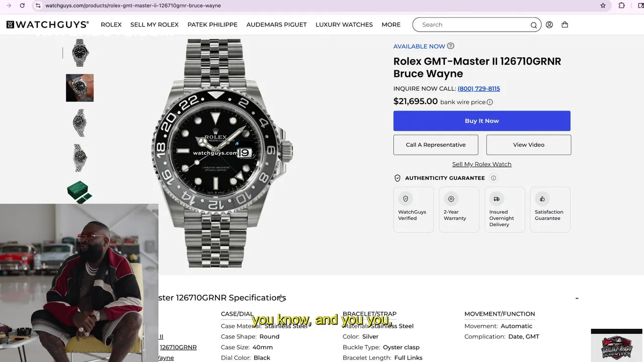Open the user account icon

point(549,25)
